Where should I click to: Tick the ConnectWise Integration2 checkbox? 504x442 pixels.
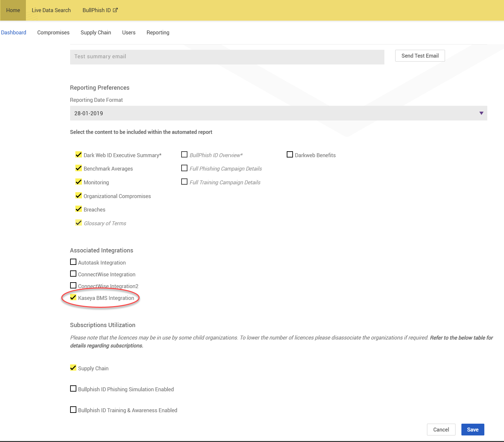(x=73, y=285)
